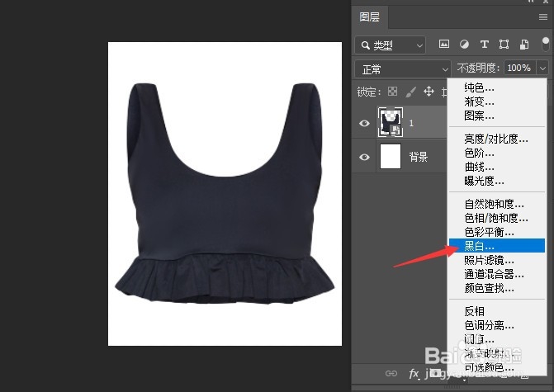Click the layer name 1

411,123
